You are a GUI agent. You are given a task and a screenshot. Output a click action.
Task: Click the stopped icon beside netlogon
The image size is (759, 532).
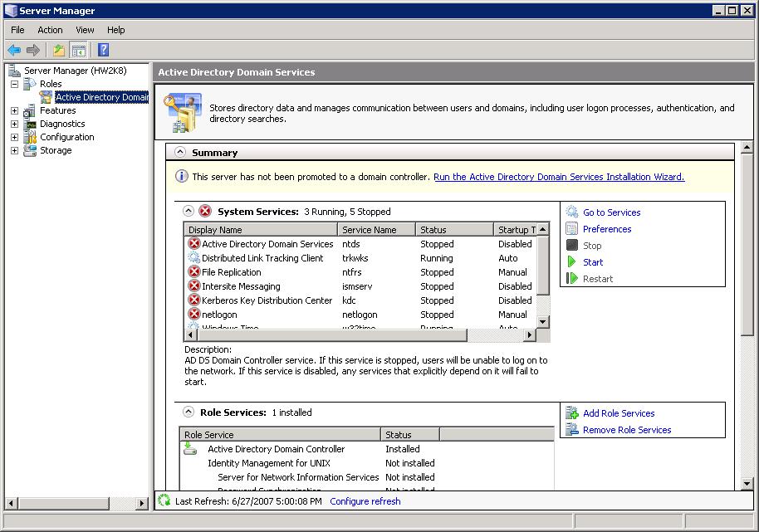tap(194, 315)
